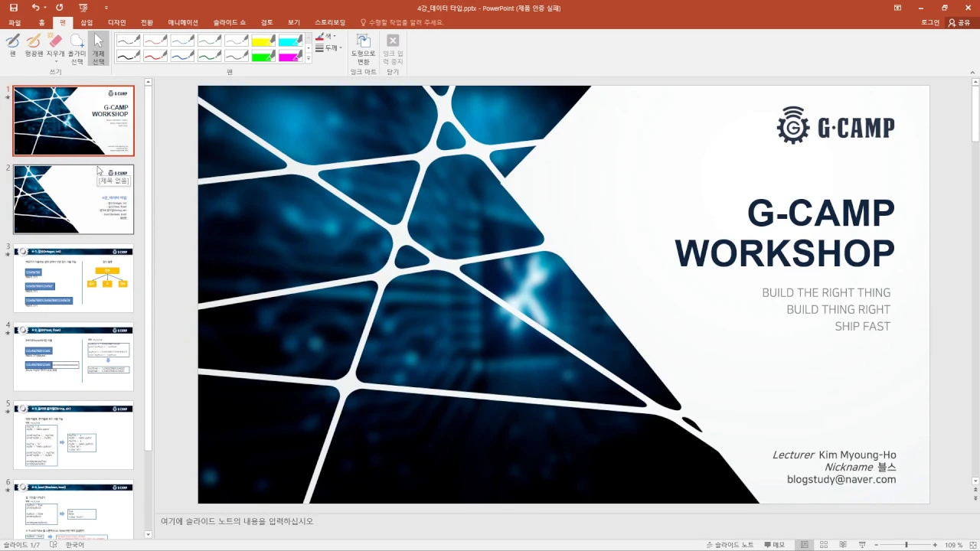Switch to the 스토리보딩 Storyboarding tab

click(x=330, y=23)
